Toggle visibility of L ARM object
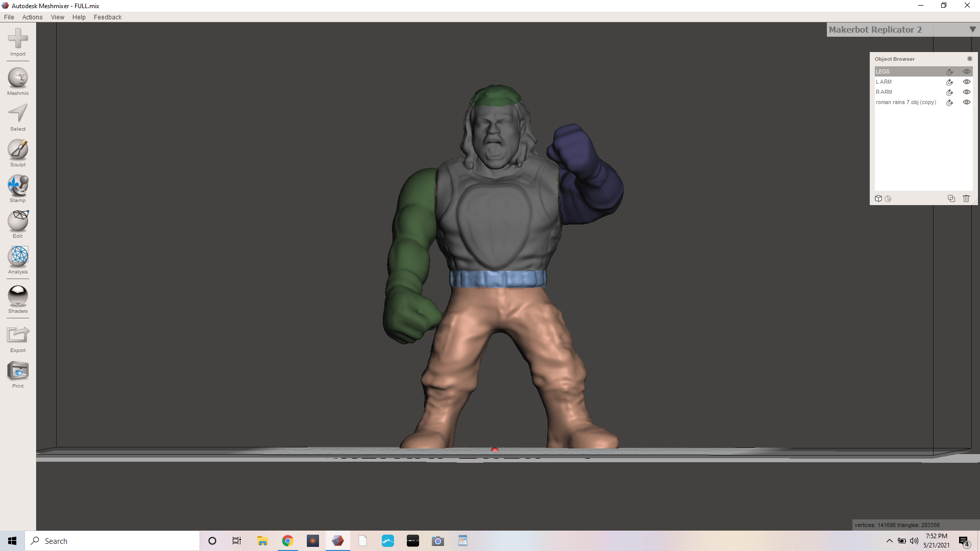980x551 pixels. [x=967, y=82]
